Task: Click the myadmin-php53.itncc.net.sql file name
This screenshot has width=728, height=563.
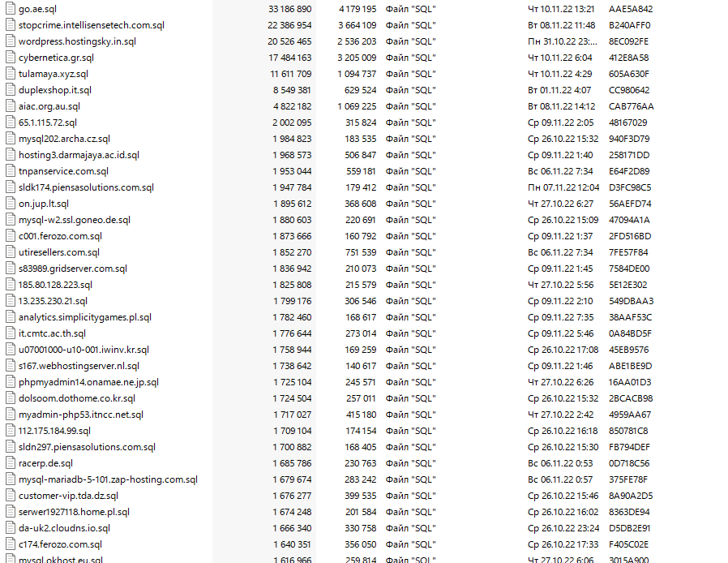Action: 81,415
